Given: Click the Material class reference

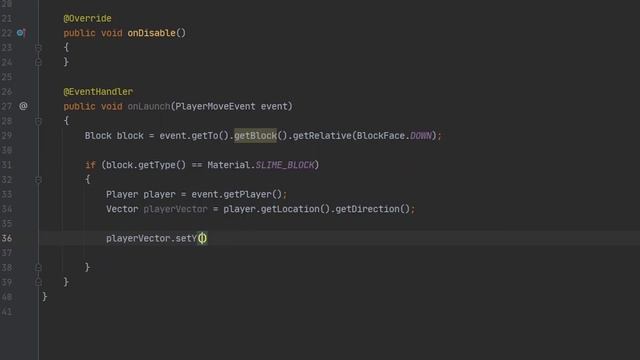Looking at the screenshot, I should (229, 165).
